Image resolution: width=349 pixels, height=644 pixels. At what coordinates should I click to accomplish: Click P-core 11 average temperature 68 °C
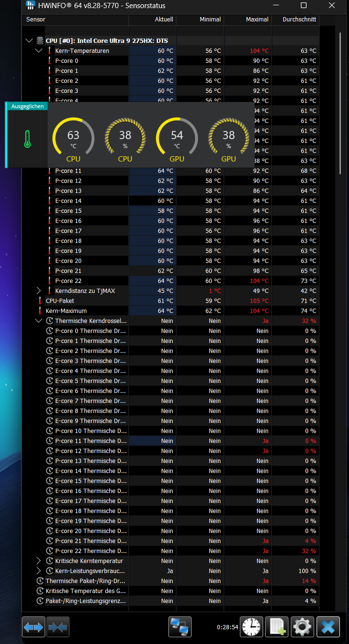pos(309,171)
